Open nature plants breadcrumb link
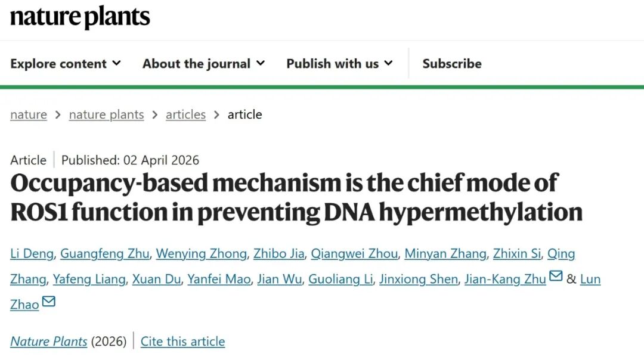 (x=106, y=114)
